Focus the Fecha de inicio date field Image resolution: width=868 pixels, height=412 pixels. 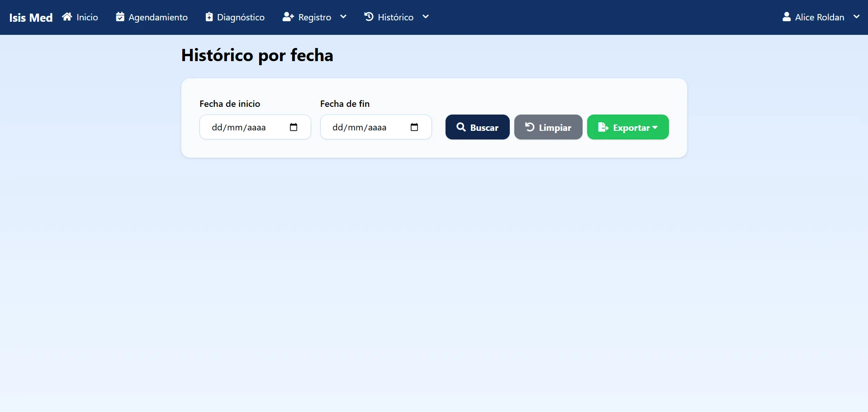255,127
